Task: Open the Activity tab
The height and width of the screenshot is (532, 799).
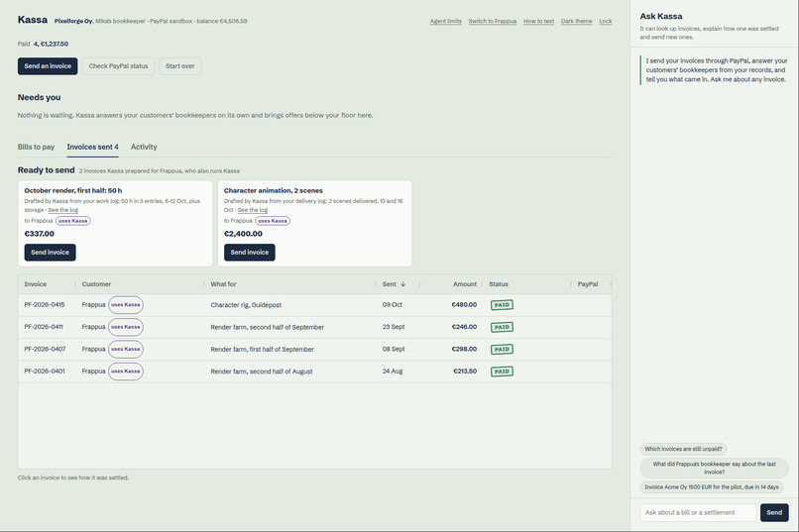Action: 144,147
